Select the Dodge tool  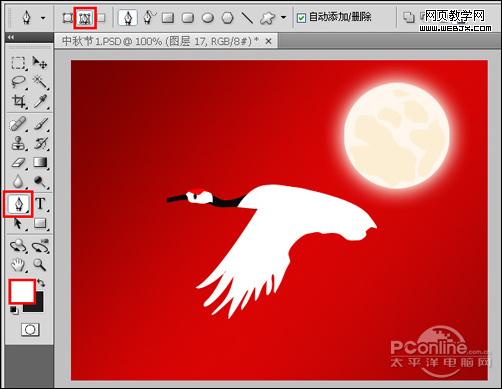tap(40, 182)
